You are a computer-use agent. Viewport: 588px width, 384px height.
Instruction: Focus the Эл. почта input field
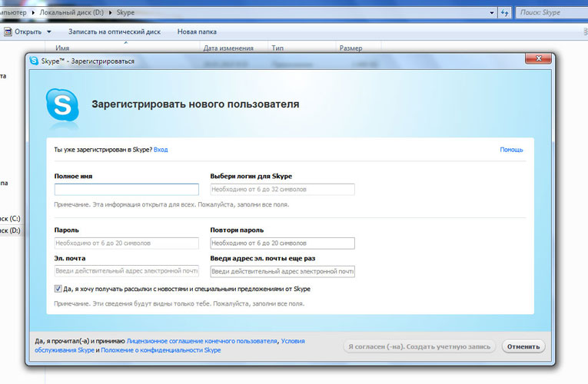click(126, 271)
